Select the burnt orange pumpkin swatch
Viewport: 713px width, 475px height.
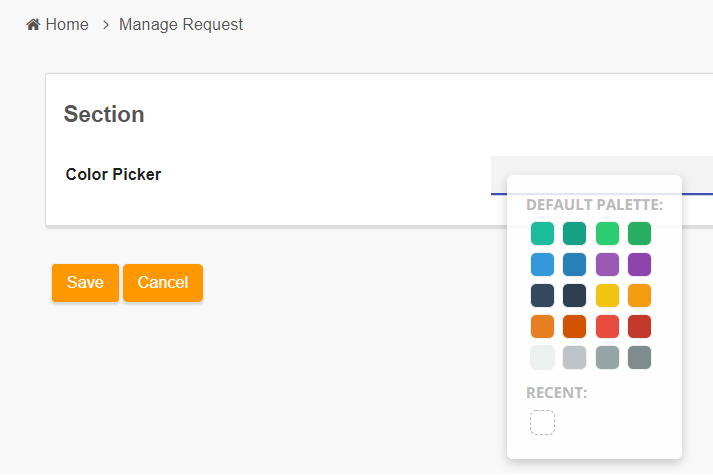[574, 326]
